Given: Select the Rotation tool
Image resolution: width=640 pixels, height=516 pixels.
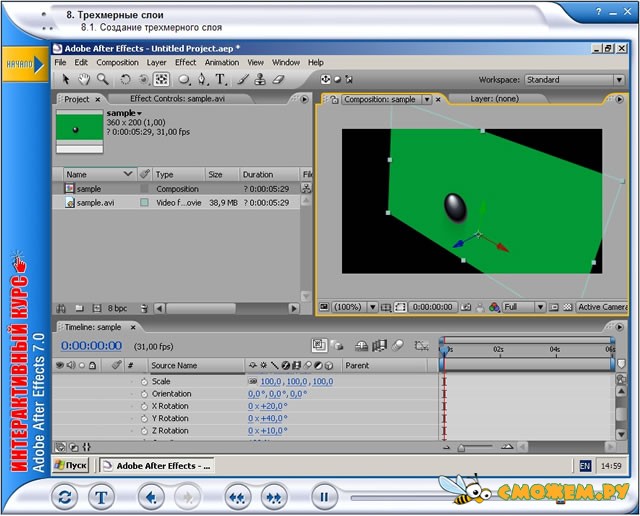Looking at the screenshot, I should coord(125,79).
